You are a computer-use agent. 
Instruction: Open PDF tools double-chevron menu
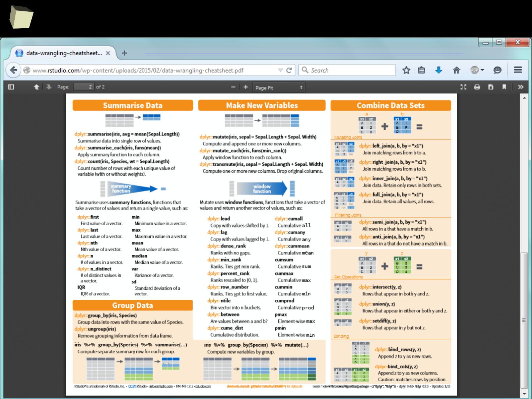tap(521, 87)
